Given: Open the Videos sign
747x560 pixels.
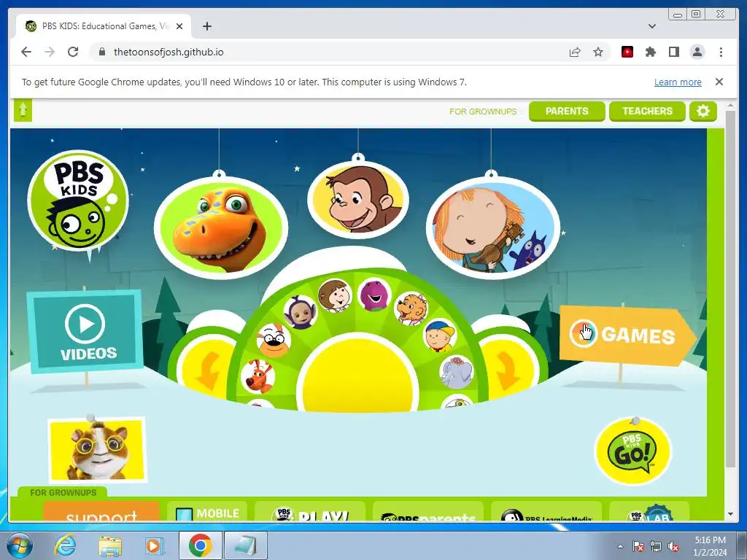Looking at the screenshot, I should (85, 330).
